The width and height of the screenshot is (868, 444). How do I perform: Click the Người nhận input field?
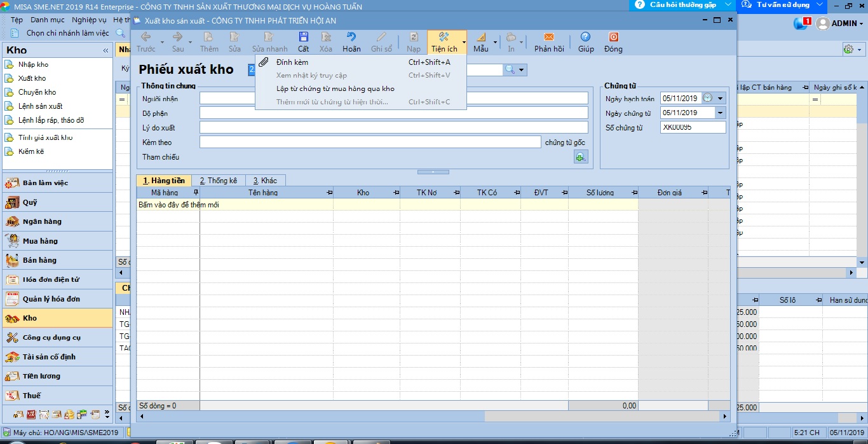(x=393, y=99)
